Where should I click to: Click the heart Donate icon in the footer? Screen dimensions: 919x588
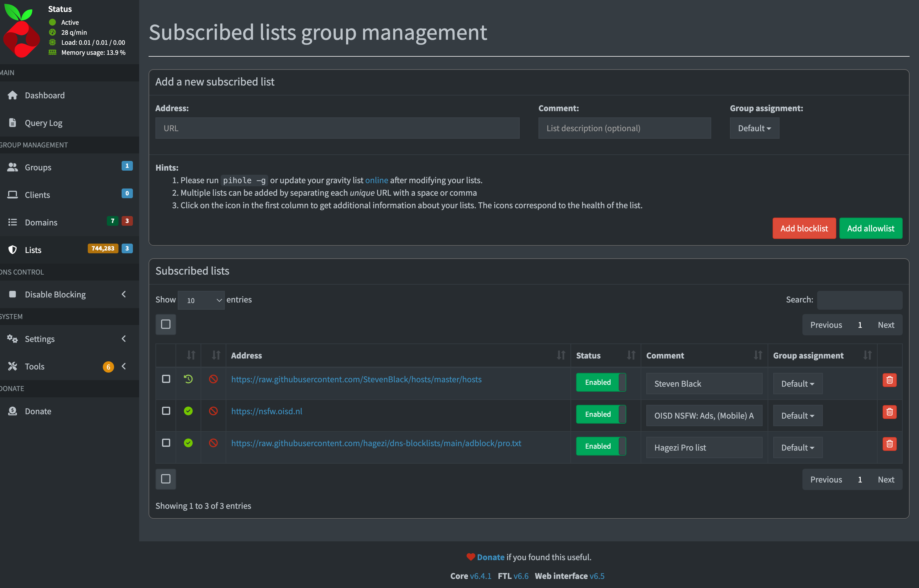(470, 557)
